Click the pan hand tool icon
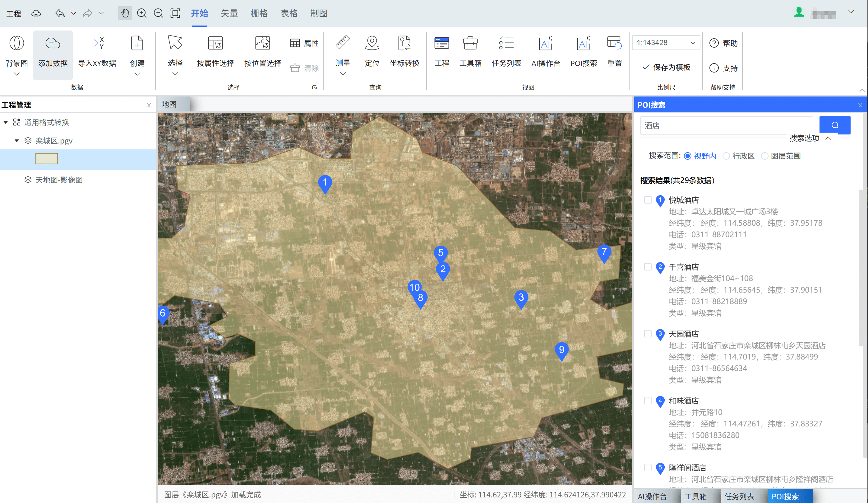Screen dimensions: 868x503 point(125,13)
